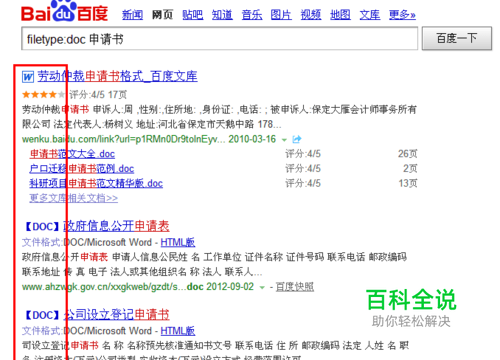Expand the dropdown arrow after 2010-03-16

point(284,140)
